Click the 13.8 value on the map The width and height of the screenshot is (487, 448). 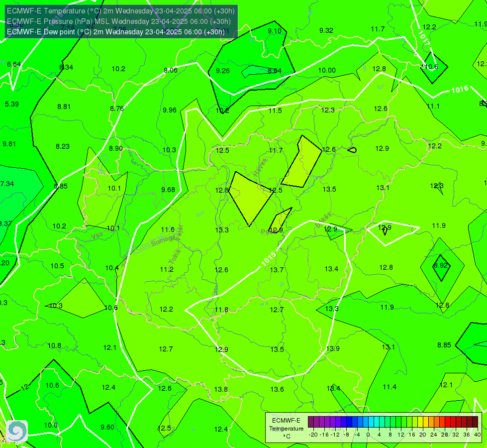point(221,389)
